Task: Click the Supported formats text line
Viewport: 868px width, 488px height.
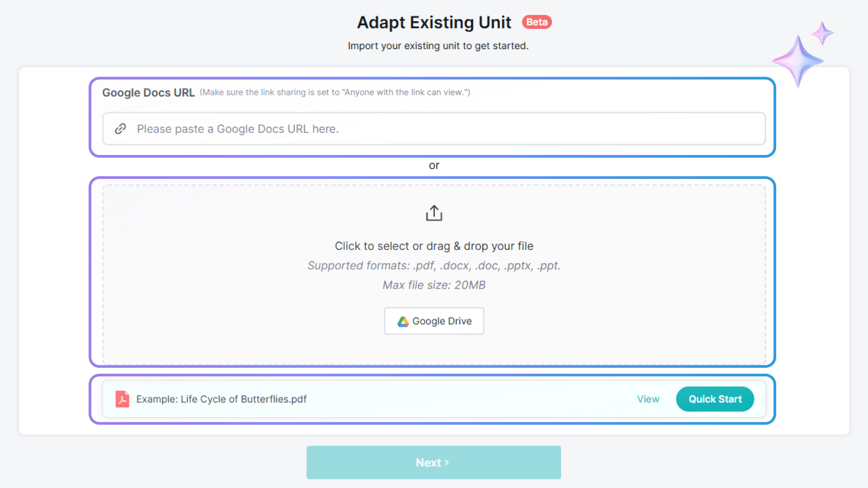Action: click(434, 266)
